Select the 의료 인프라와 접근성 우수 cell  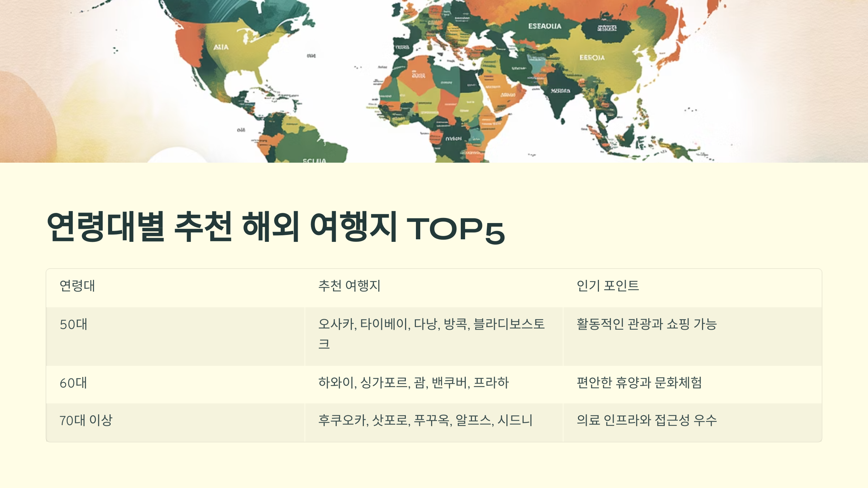(x=647, y=420)
